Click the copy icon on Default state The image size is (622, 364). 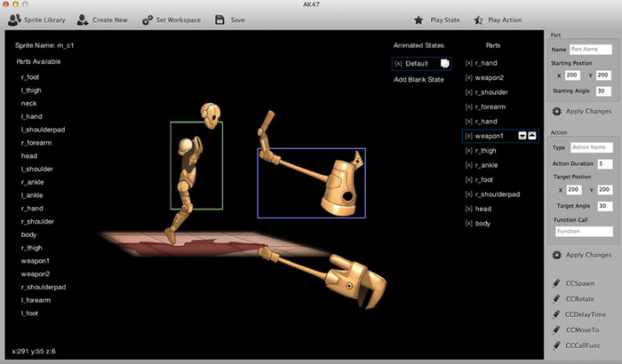[x=444, y=63]
